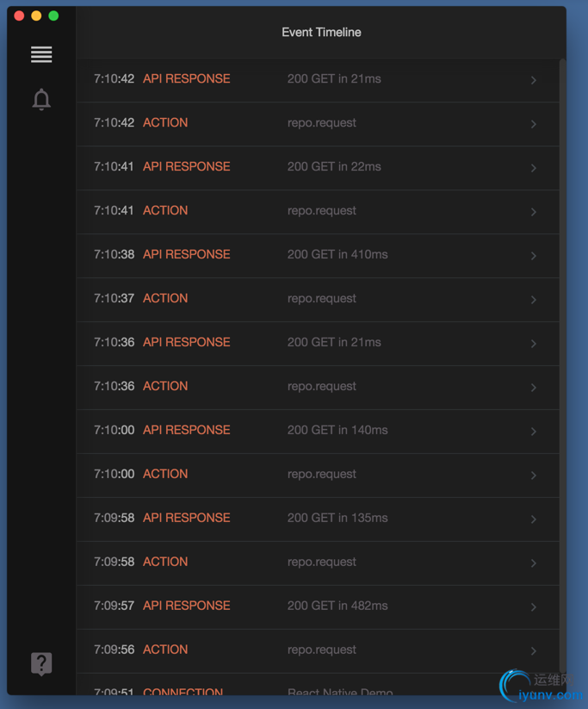Click the Event Timeline title

321,32
